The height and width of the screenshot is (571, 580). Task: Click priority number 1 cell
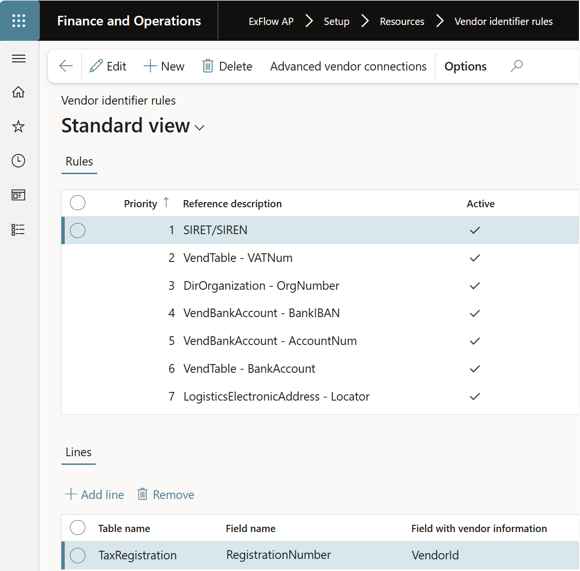click(172, 230)
